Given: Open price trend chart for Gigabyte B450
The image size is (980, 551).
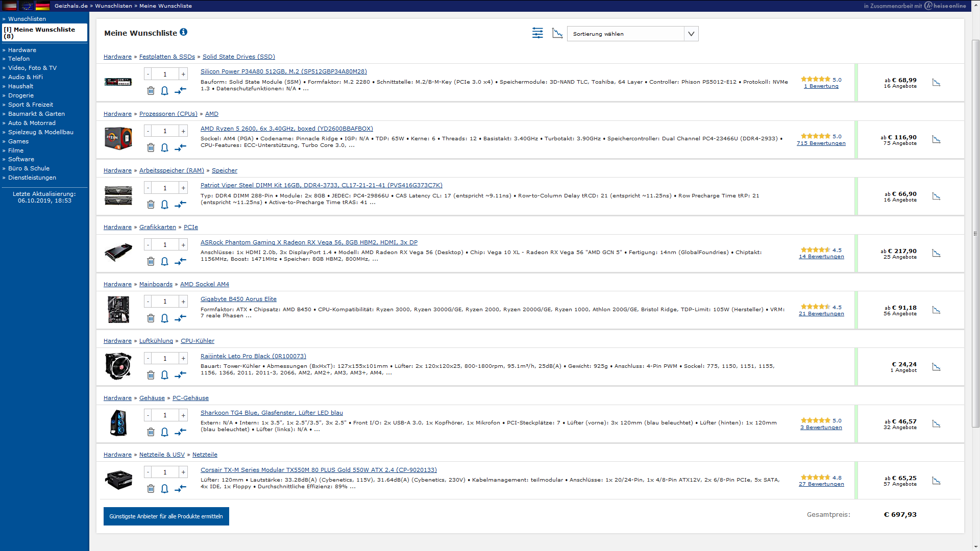Looking at the screenshot, I should tap(936, 310).
